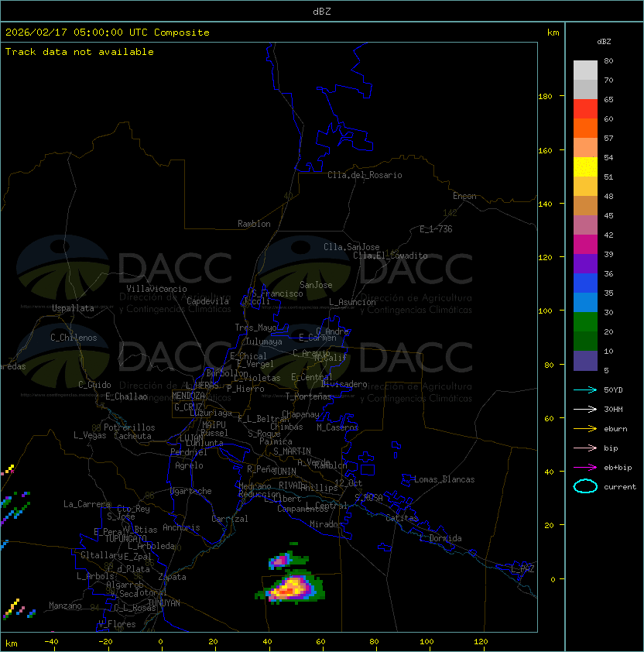Click the 'Cacheuta' map label

point(132,436)
